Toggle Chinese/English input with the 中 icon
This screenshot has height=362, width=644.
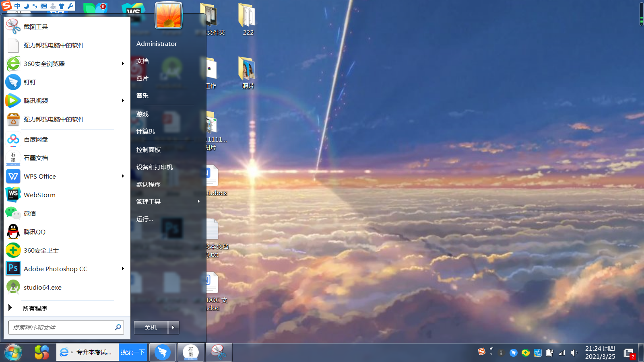coord(17,6)
